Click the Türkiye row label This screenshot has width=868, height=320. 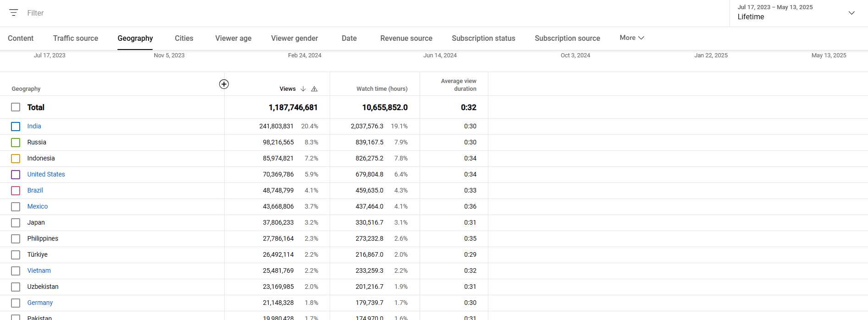(37, 254)
